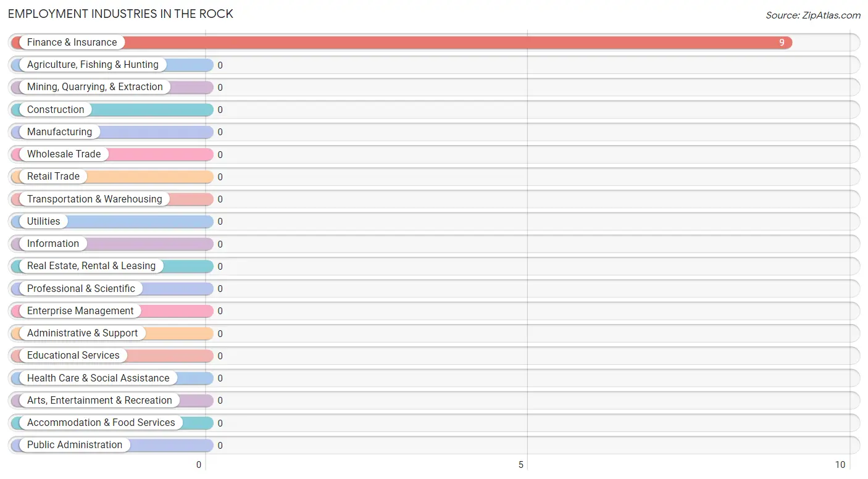Click the Manufacturing label
Image resolution: width=868 pixels, height=479 pixels.
click(59, 132)
